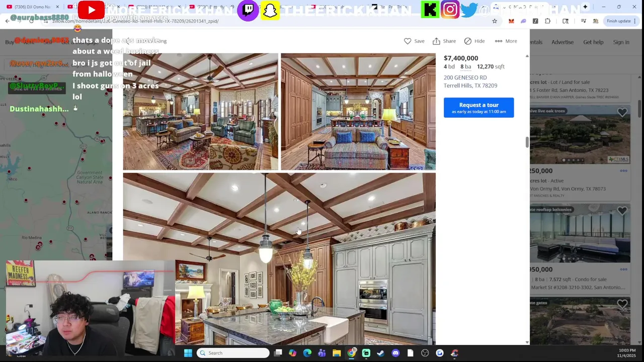Click the Hide listing icon
Screen dimensions: 644x362
coord(468,41)
